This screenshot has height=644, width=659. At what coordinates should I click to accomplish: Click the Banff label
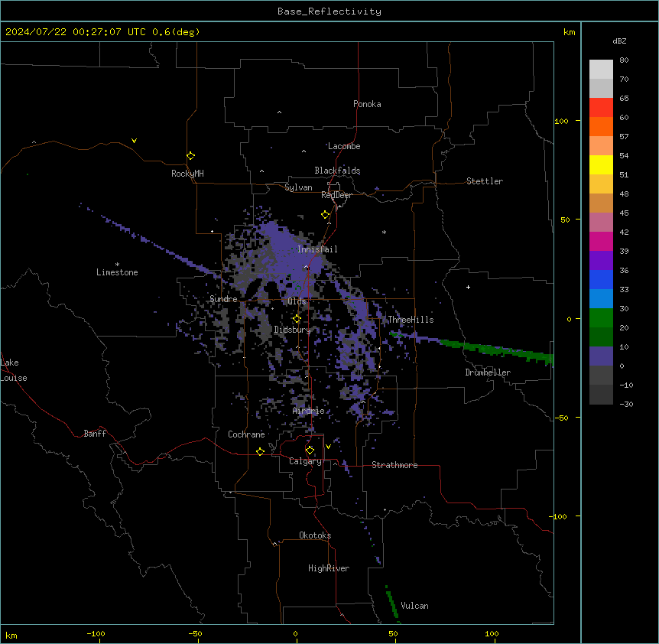95,434
